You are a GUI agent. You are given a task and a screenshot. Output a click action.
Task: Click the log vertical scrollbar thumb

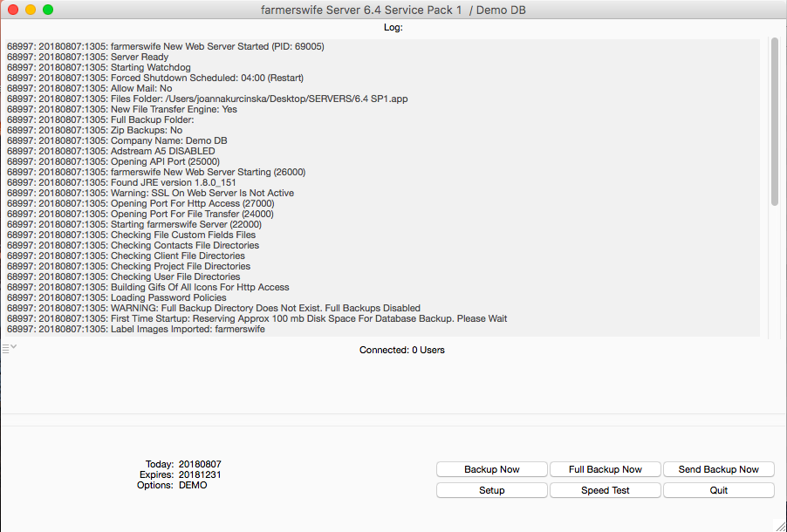[775, 122]
